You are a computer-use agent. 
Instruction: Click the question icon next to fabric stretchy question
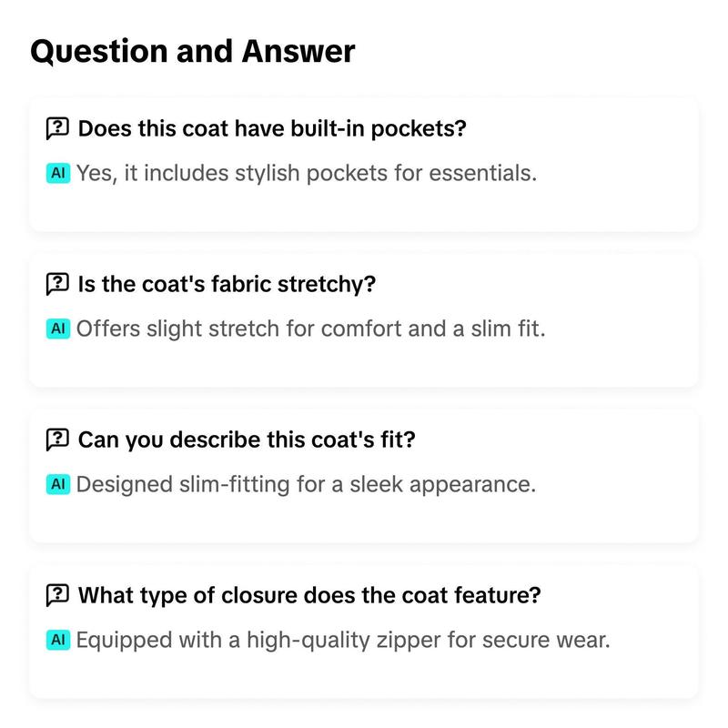[57, 284]
